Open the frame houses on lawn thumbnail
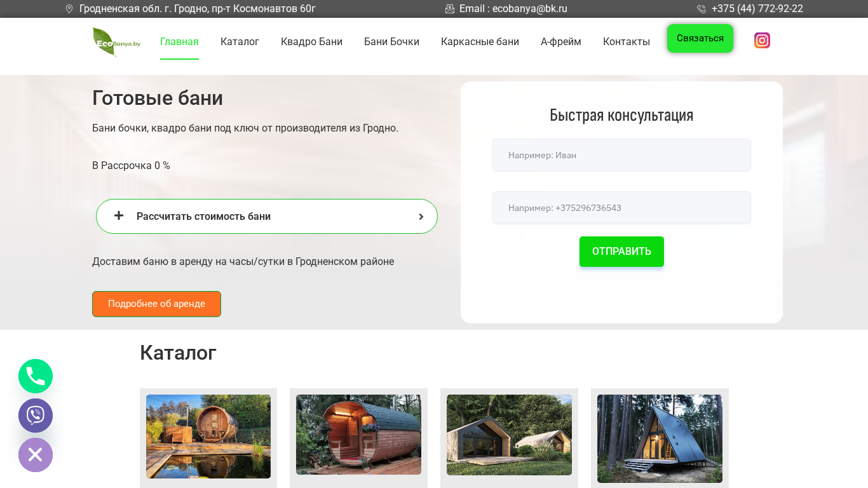 tap(509, 435)
